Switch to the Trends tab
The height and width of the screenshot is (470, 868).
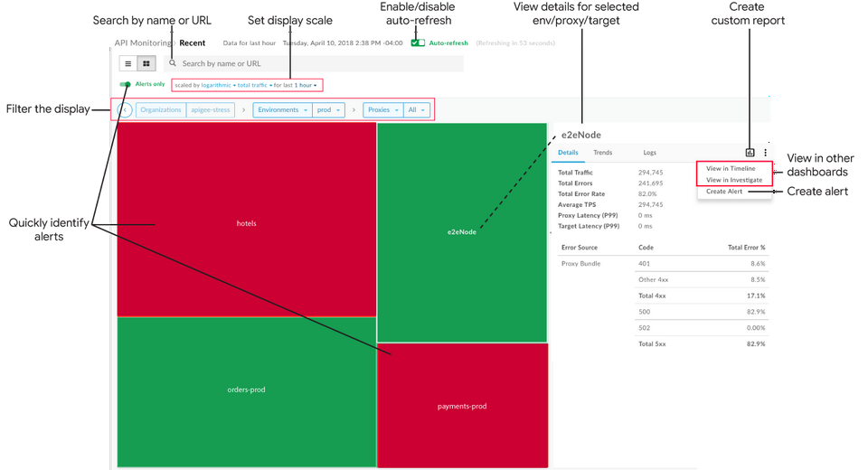point(602,153)
